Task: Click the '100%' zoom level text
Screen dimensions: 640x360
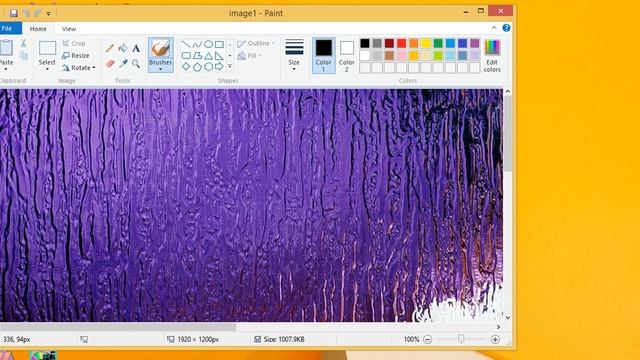Action: tap(411, 339)
